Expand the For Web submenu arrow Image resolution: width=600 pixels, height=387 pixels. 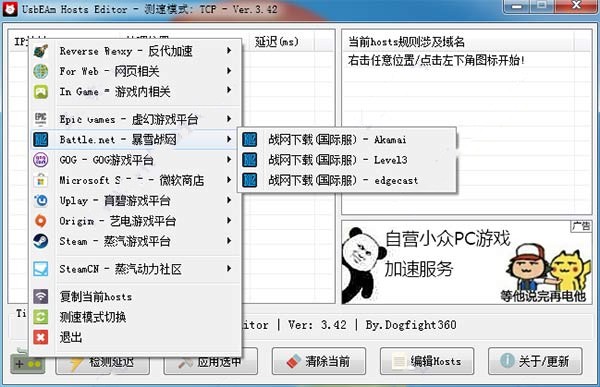click(229, 71)
